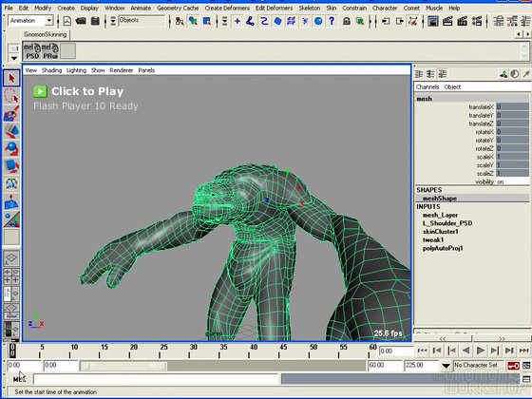The image size is (532, 399).
Task: Click the current time field 0.00
Action: point(395,351)
